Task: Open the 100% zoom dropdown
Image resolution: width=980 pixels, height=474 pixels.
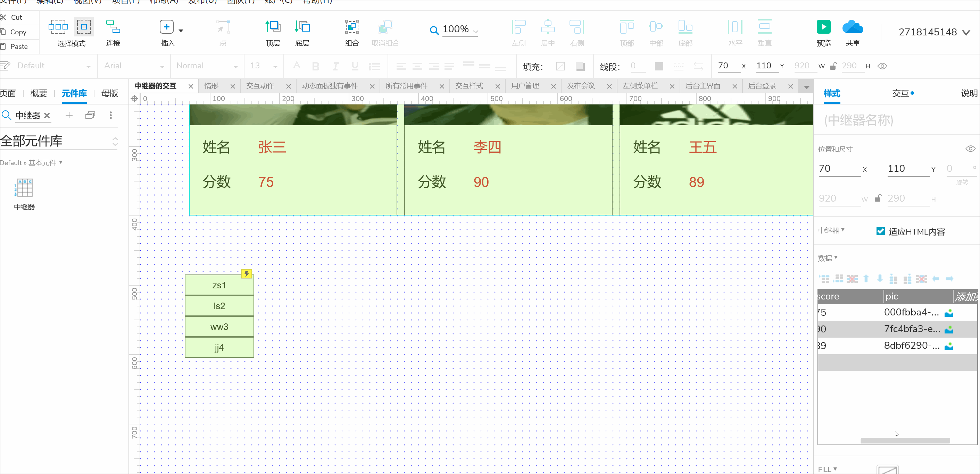Action: (475, 31)
